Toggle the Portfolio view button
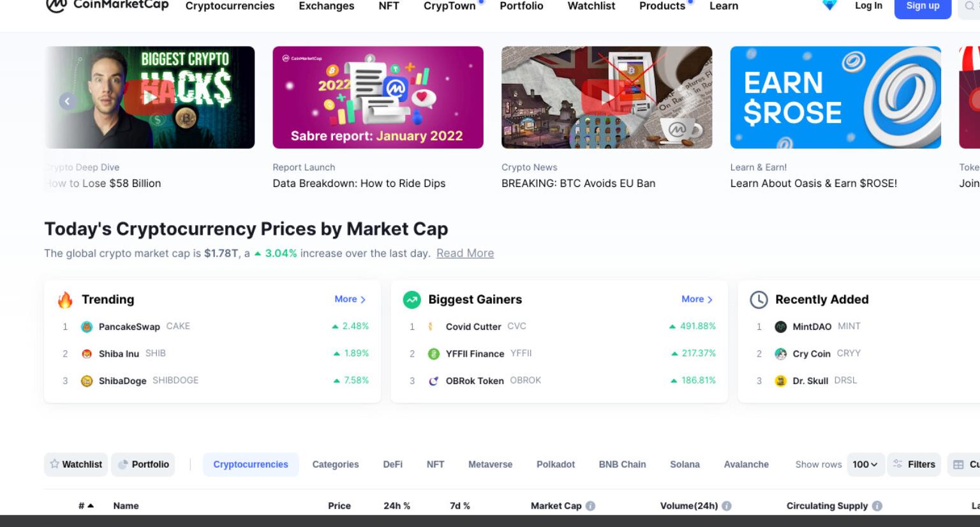980x527 pixels. (144, 464)
